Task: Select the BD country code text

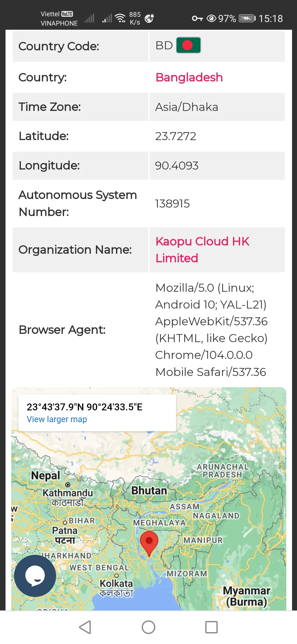Action: 164,45
